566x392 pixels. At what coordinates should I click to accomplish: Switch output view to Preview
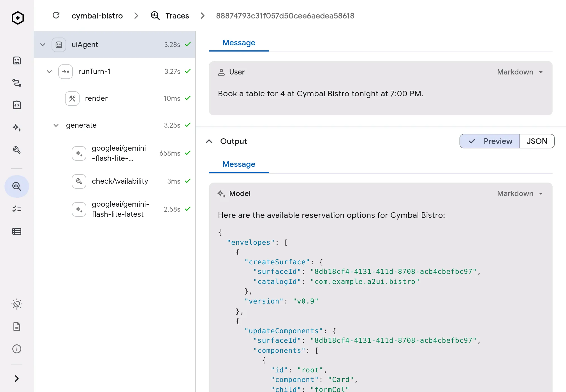point(490,141)
